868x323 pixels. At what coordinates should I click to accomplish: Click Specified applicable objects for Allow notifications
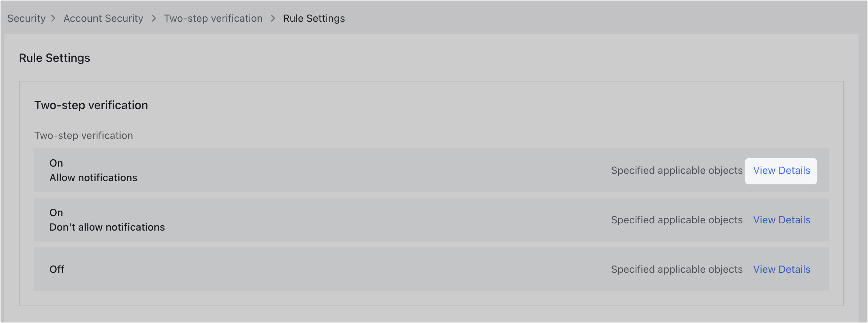tap(677, 170)
